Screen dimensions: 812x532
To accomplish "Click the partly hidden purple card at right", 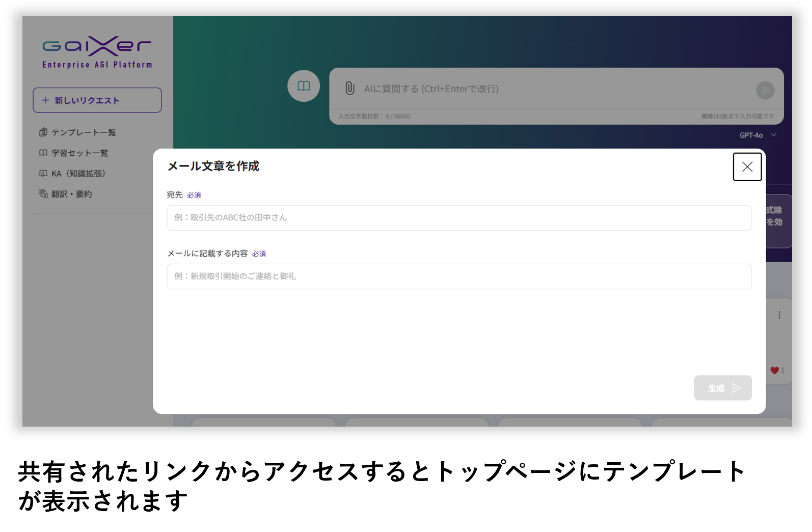I will point(778,221).
